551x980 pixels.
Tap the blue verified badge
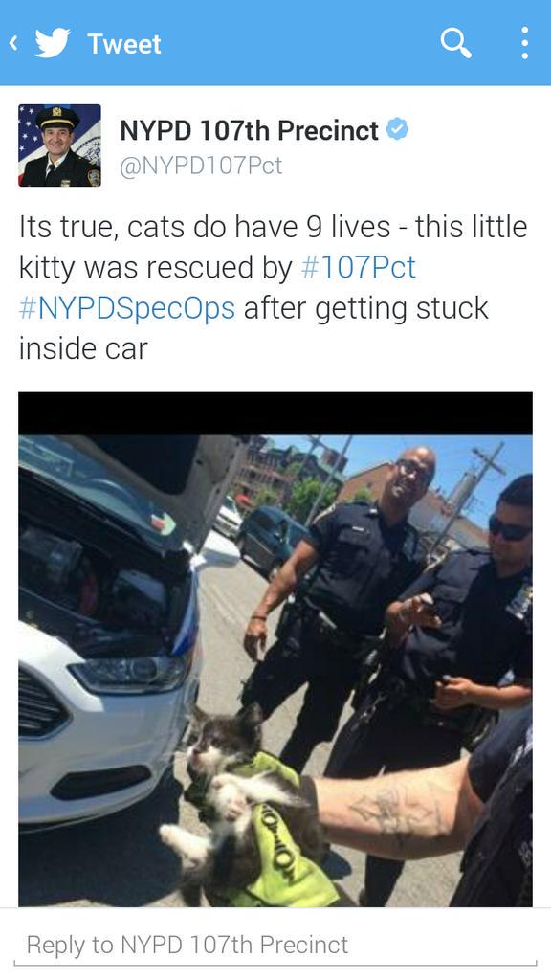(x=397, y=130)
